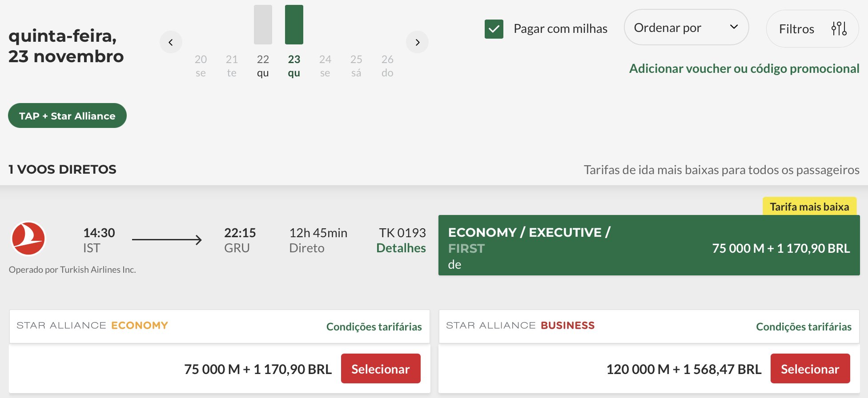Image resolution: width=868 pixels, height=398 pixels.
Task: Select date 23 qu in calendar
Action: pyautogui.click(x=294, y=66)
